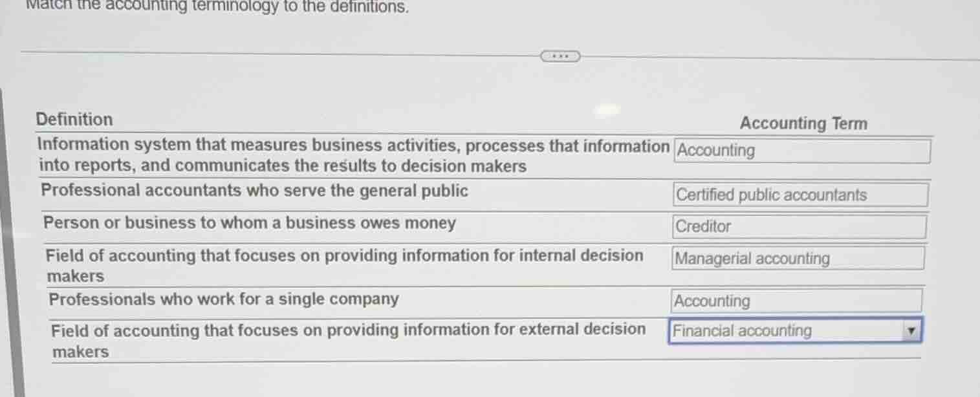Image resolution: width=980 pixels, height=397 pixels.
Task: Open the Accounting dropdown for the first definition
Action: coord(801,151)
